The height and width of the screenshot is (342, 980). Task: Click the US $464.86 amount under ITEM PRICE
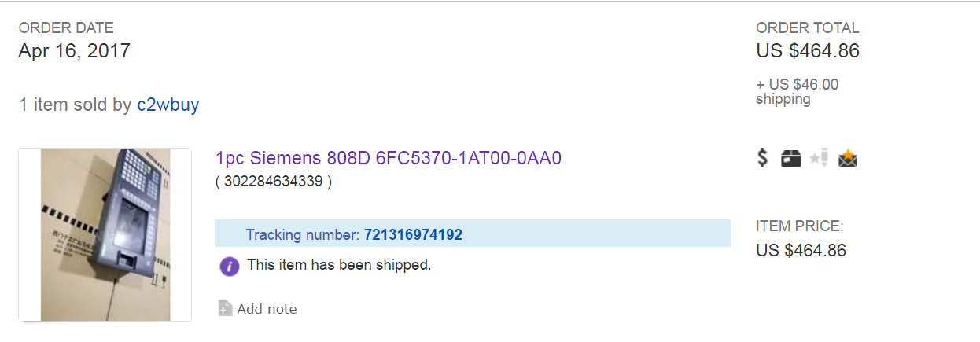[801, 251]
